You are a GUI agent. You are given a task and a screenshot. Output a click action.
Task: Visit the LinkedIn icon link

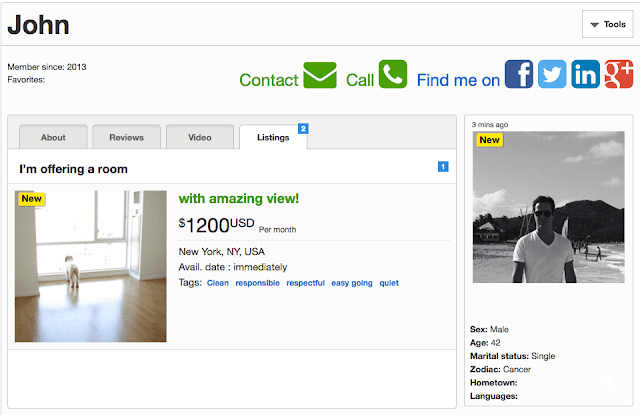click(585, 75)
